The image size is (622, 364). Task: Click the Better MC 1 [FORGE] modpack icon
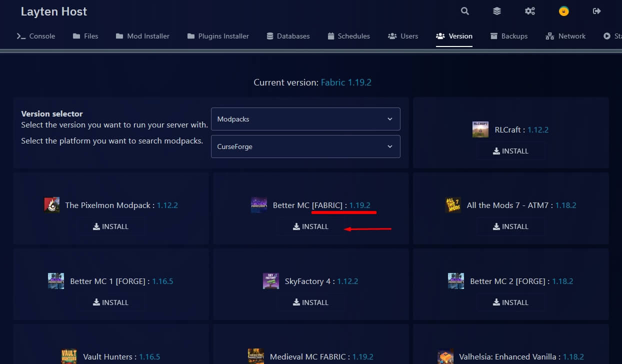pyautogui.click(x=55, y=281)
